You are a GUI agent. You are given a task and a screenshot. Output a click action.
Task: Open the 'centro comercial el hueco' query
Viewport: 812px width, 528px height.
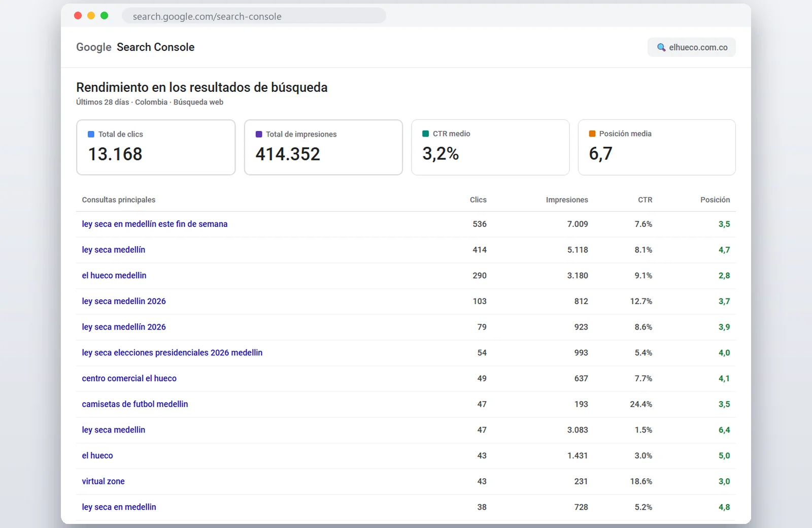point(129,378)
